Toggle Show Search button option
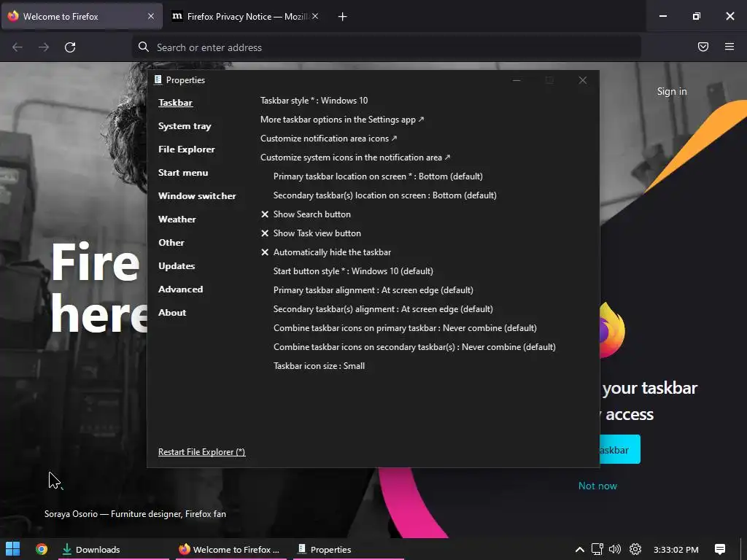The width and height of the screenshot is (747, 560). (x=306, y=214)
